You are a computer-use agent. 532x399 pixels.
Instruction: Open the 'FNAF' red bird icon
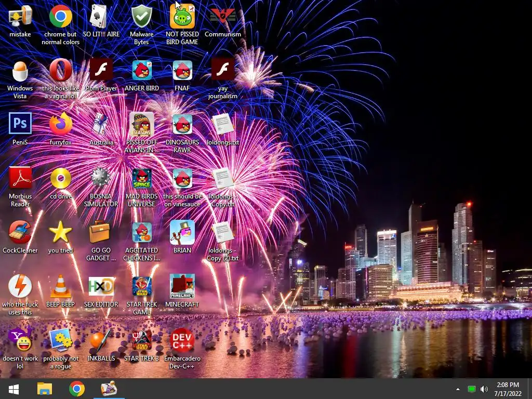[182, 71]
